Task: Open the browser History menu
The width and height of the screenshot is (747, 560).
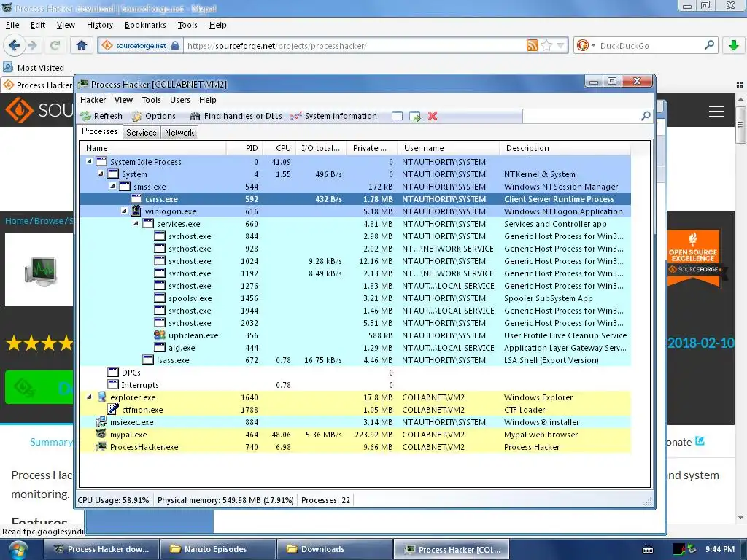Action: pos(99,25)
